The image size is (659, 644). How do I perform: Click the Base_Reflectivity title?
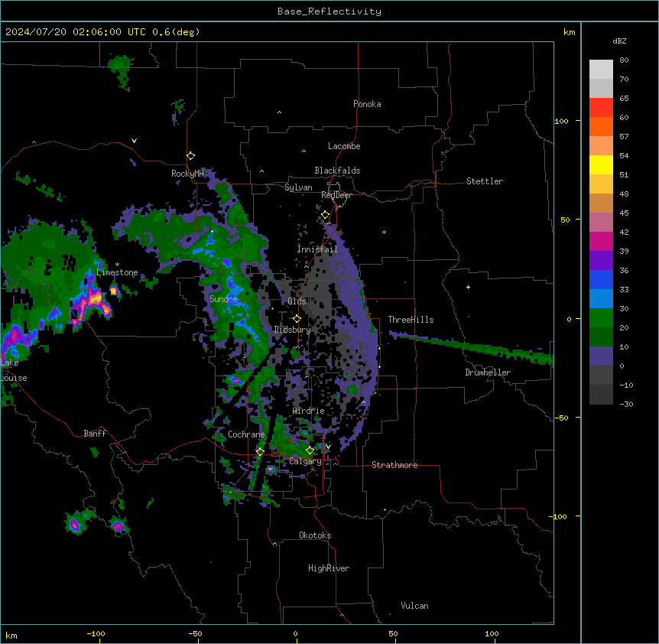point(329,11)
